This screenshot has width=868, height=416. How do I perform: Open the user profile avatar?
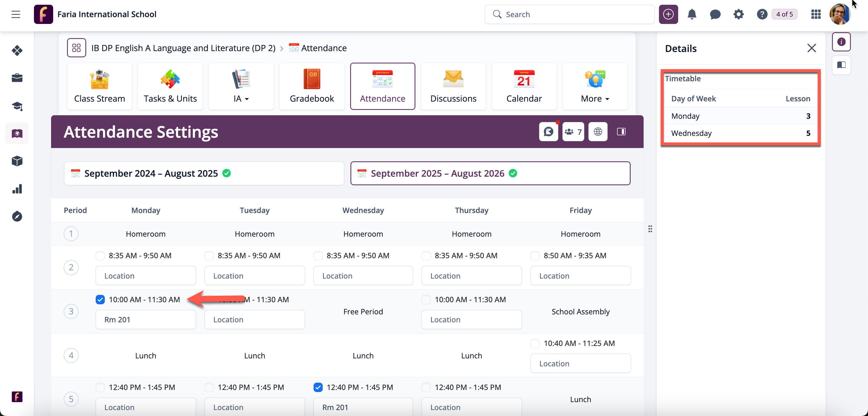(840, 14)
